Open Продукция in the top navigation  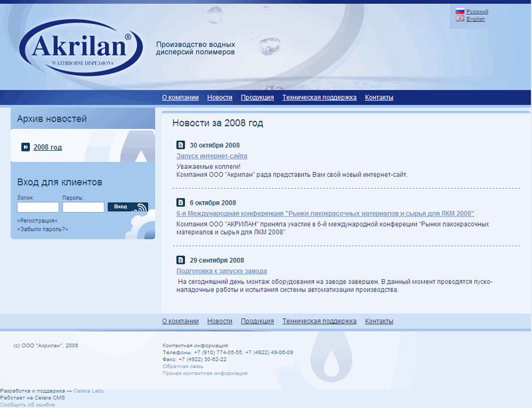[257, 98]
